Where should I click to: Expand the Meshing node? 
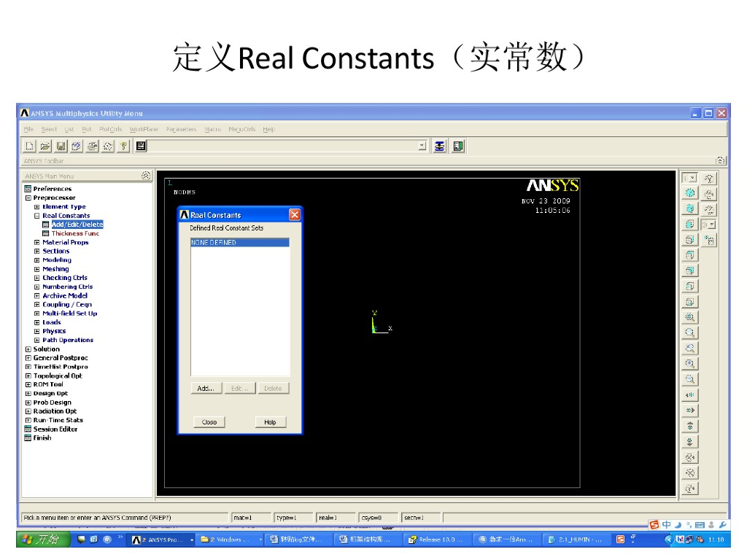[x=36, y=269]
